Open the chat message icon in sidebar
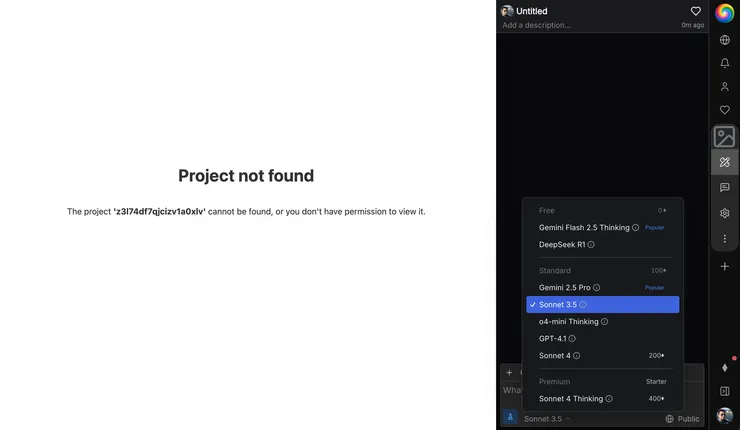This screenshot has height=430, width=740. point(724,188)
